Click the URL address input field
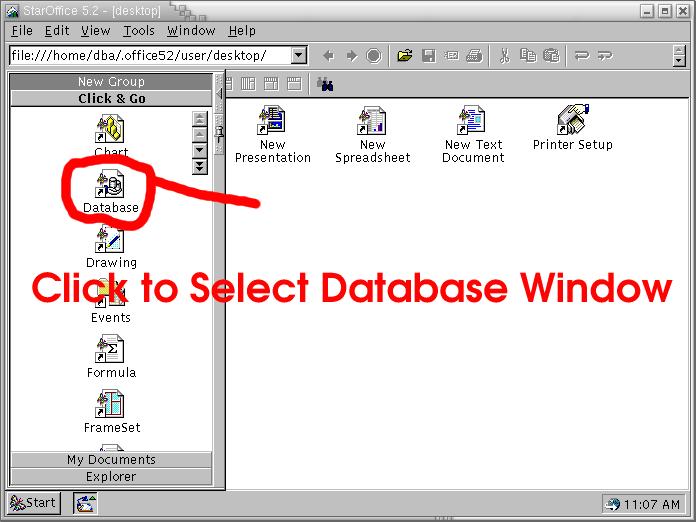The width and height of the screenshot is (696, 522). coord(151,56)
